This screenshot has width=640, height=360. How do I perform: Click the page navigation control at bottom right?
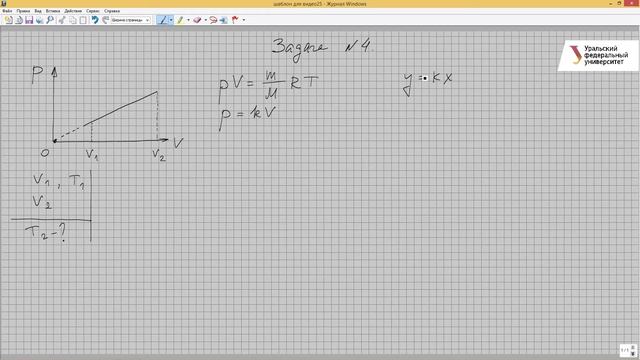[628, 350]
